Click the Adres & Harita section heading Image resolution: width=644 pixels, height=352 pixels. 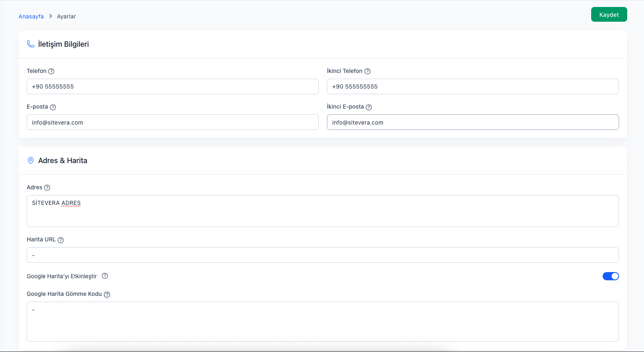(63, 161)
